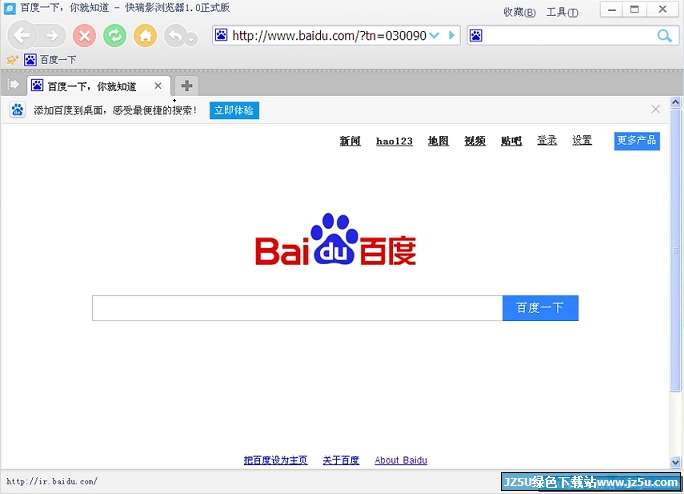Focus the toolbar search input field

[569, 36]
